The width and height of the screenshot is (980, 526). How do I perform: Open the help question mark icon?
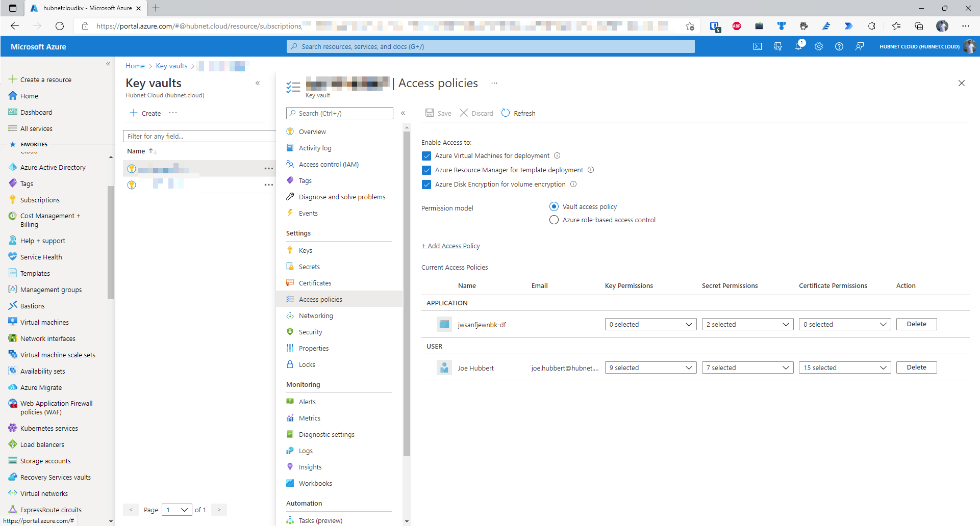[839, 46]
